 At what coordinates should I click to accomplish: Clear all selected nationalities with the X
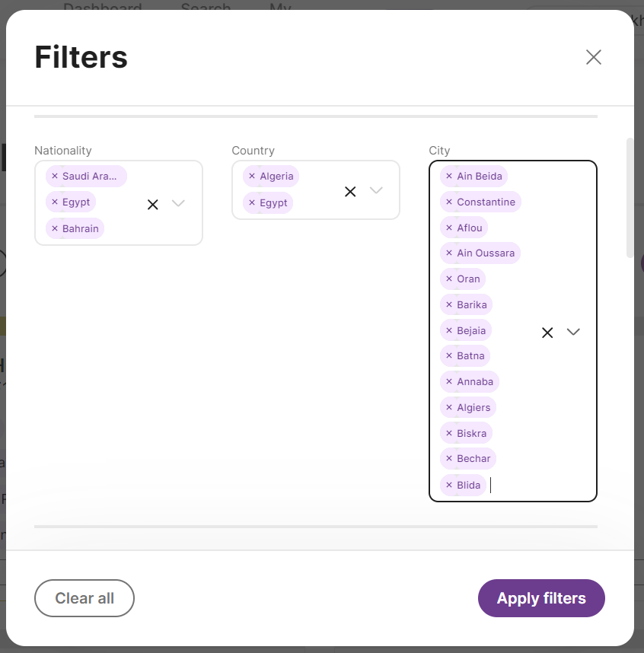click(152, 203)
